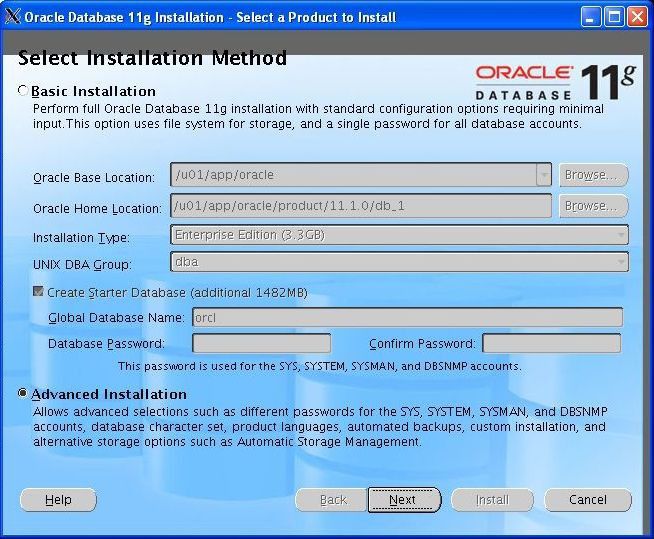Close the Oracle installer window
Viewport: 654px width, 539px height.
tap(637, 17)
